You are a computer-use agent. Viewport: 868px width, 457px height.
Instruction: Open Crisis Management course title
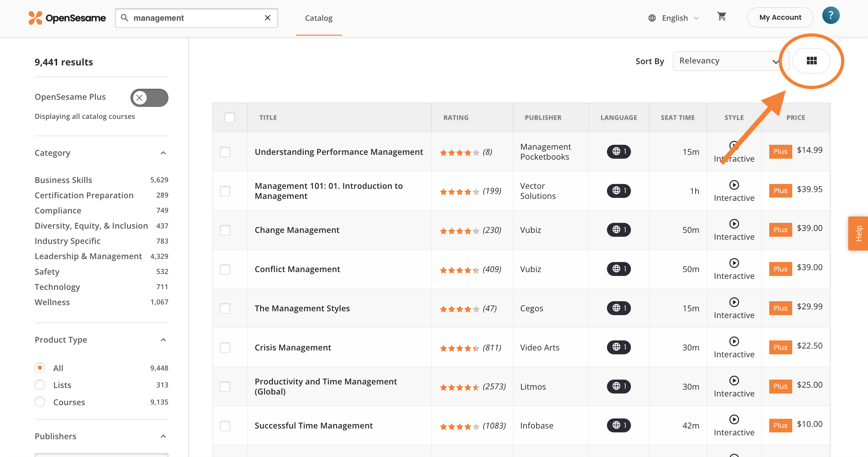[x=293, y=348]
